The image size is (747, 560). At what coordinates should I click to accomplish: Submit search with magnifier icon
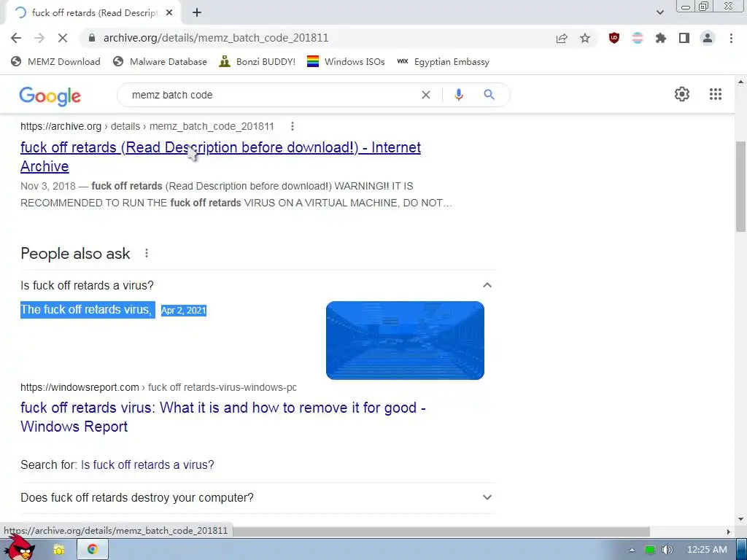pyautogui.click(x=489, y=95)
